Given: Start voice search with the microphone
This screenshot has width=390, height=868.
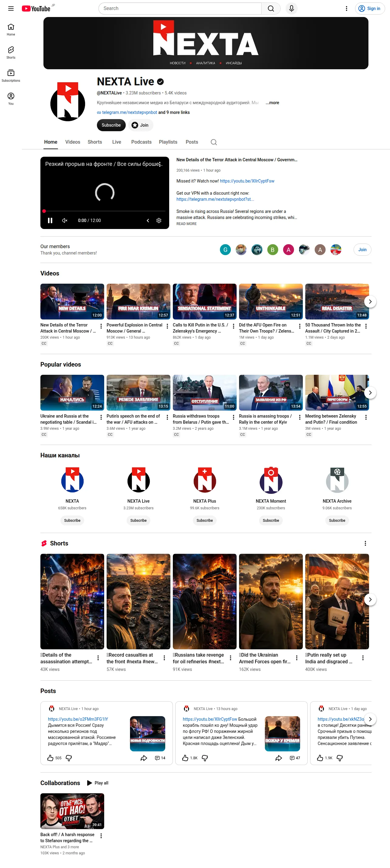Looking at the screenshot, I should [x=292, y=9].
